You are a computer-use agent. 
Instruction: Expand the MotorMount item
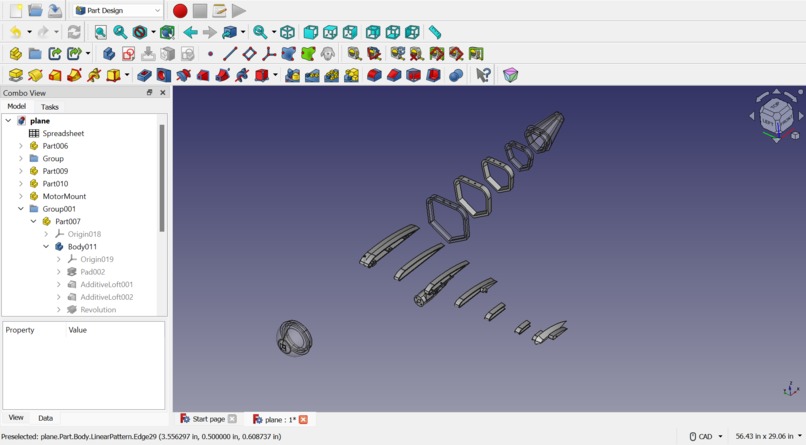pos(21,196)
